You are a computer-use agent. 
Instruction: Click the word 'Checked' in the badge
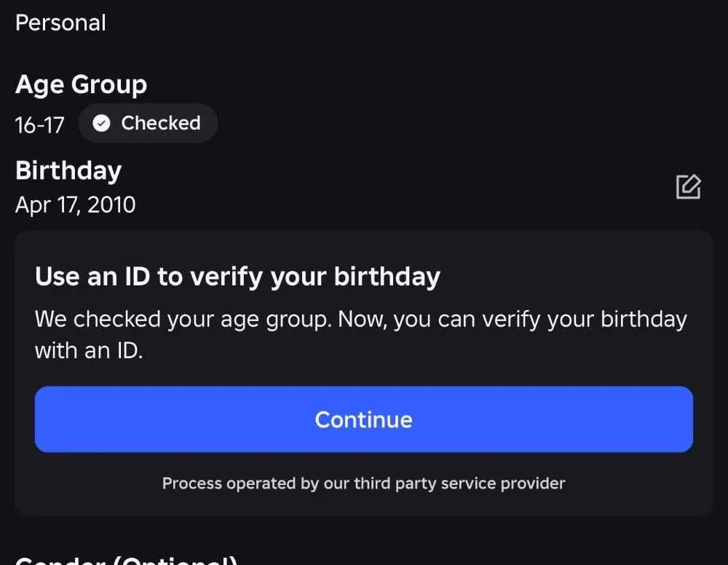[161, 123]
